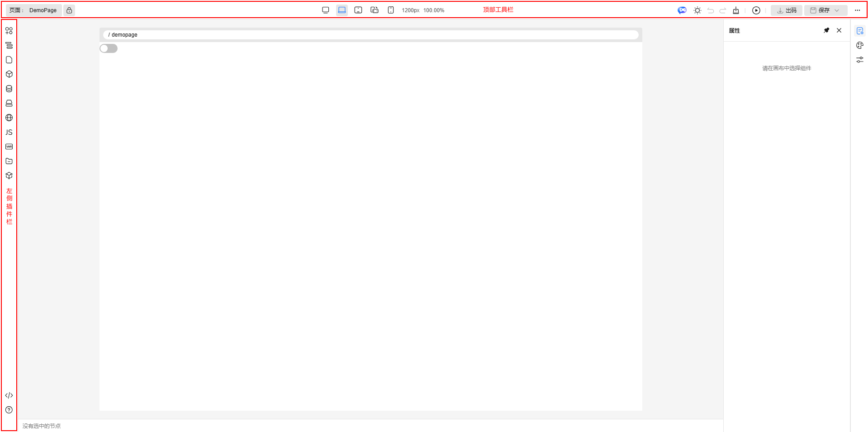This screenshot has width=868, height=432.
Task: Toggle light/dark theme sun icon
Action: tap(697, 10)
